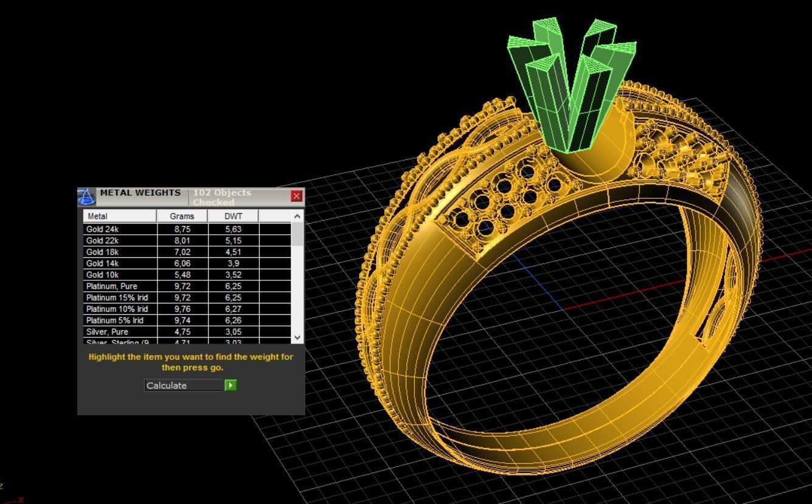Click the METAL WEIGHTS title bar
This screenshot has height=504, width=812.
click(141, 193)
